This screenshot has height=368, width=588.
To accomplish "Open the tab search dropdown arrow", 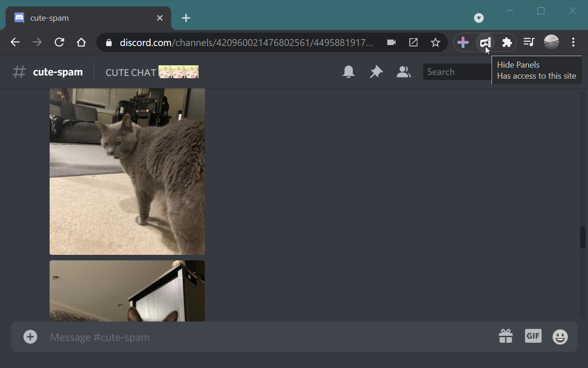I will (x=479, y=18).
